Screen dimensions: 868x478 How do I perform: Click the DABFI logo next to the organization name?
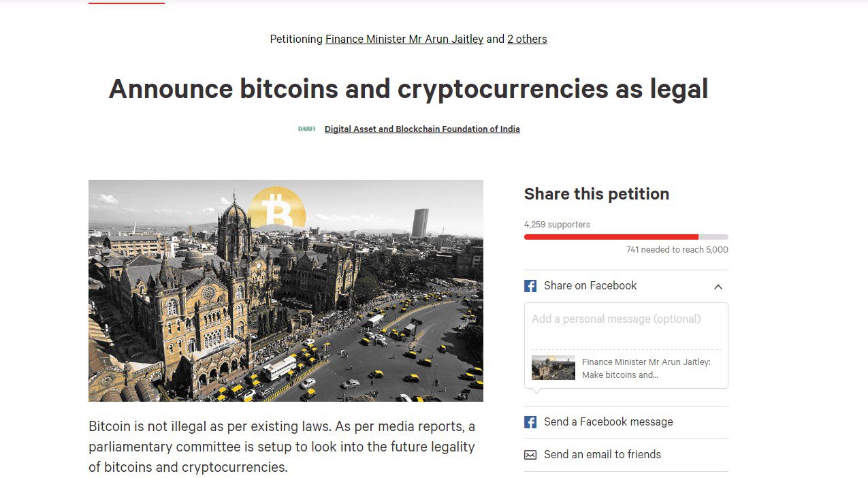[x=306, y=129]
